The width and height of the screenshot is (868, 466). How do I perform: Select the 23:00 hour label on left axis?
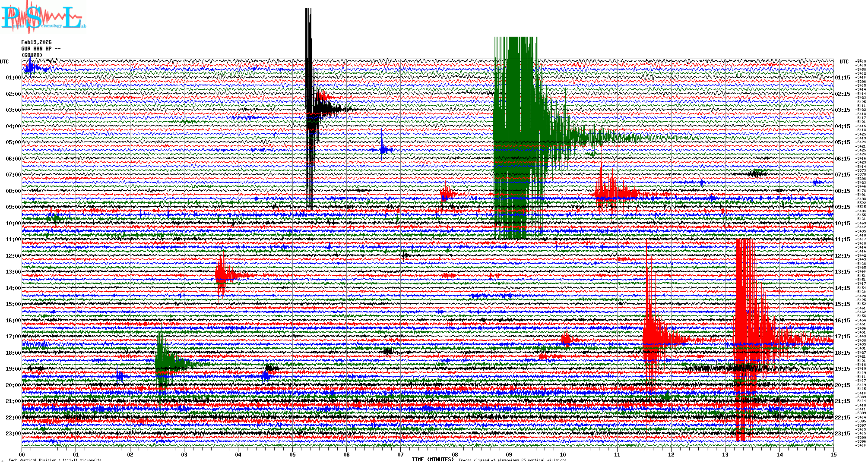[13, 434]
